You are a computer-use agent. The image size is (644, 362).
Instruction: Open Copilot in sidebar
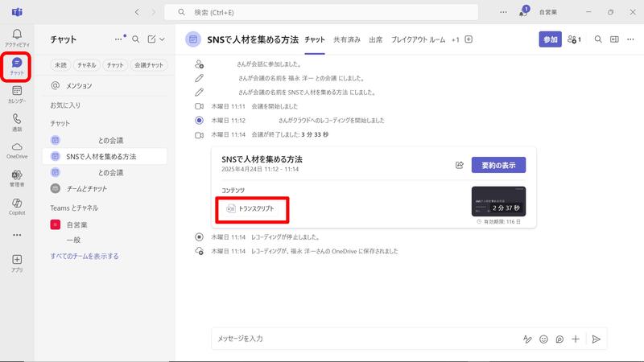tap(17, 207)
